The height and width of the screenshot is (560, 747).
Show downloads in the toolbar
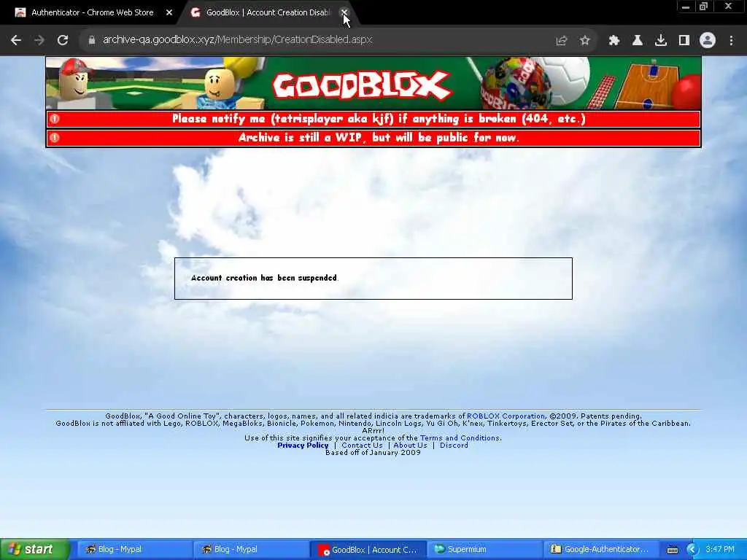pos(661,41)
